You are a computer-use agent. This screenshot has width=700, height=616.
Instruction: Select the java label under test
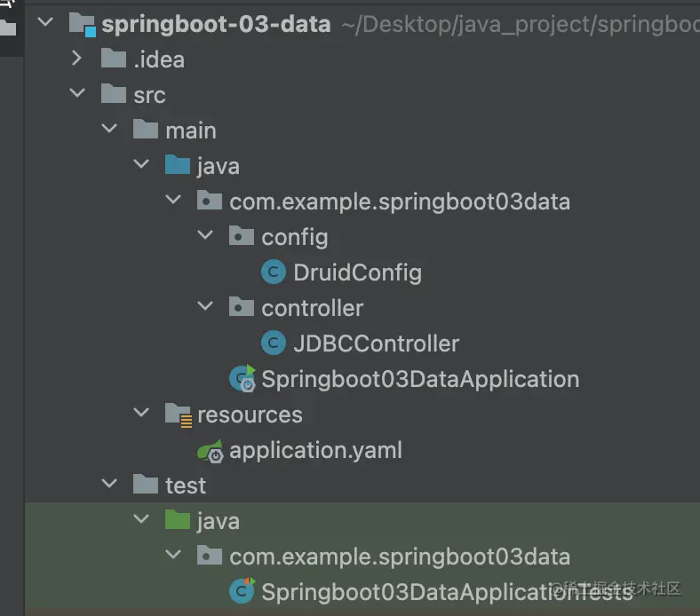pyautogui.click(x=219, y=522)
